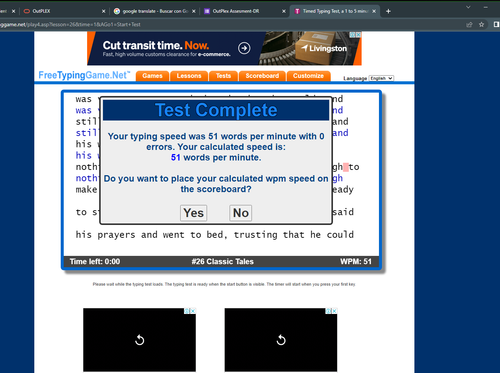The width and height of the screenshot is (500, 373).
Task: Click the browser address bar URL
Action: 70,24
